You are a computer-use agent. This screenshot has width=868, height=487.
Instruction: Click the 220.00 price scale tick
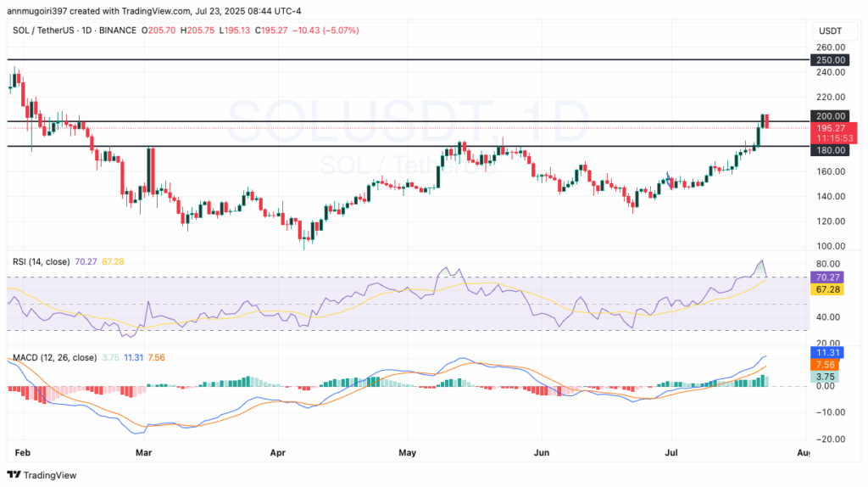(831, 97)
